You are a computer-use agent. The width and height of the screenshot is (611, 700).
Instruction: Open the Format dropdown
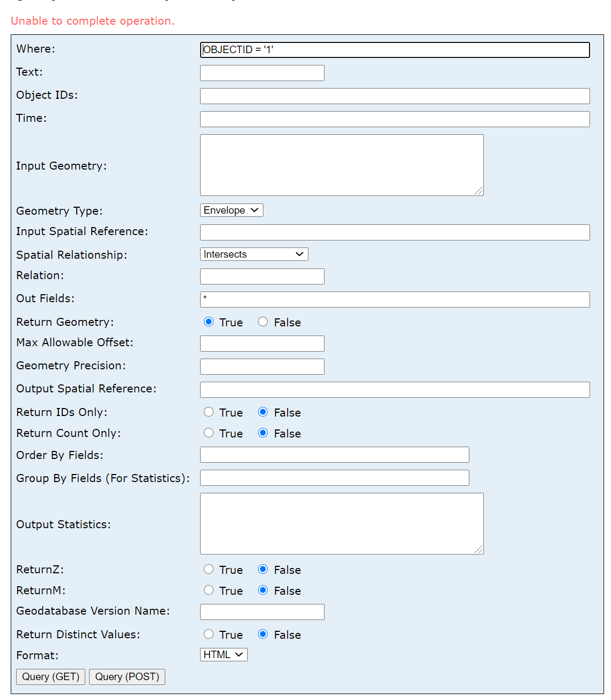pos(224,655)
